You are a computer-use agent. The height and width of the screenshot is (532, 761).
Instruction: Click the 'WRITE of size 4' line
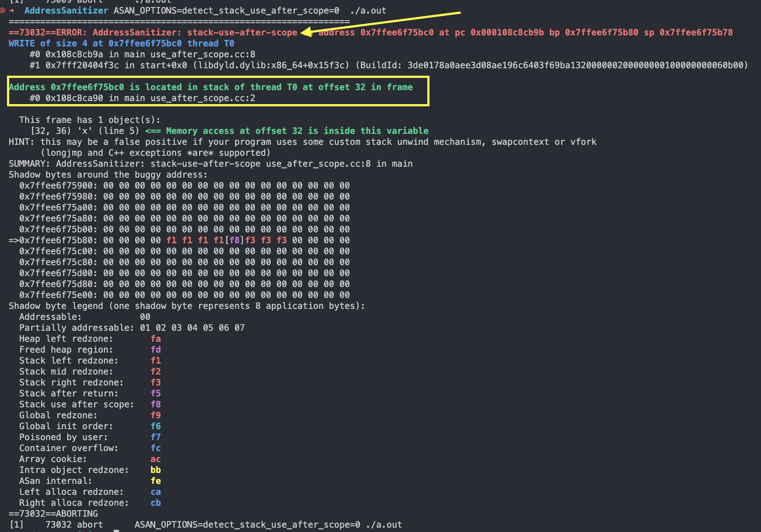pyautogui.click(x=122, y=43)
